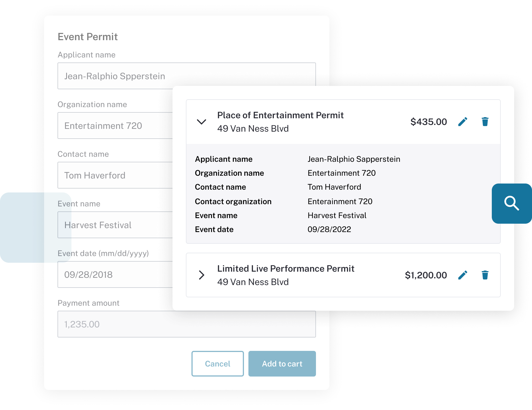Click Add to cart

click(x=282, y=363)
